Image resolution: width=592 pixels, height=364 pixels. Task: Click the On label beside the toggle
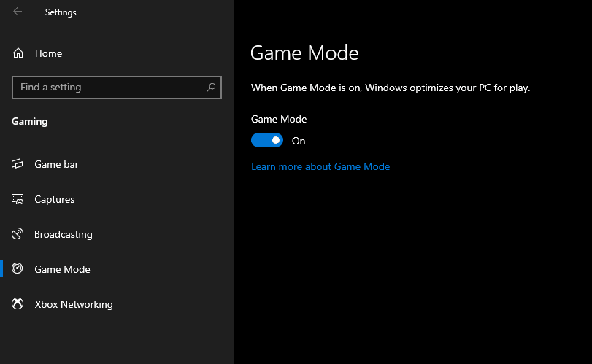pos(299,141)
